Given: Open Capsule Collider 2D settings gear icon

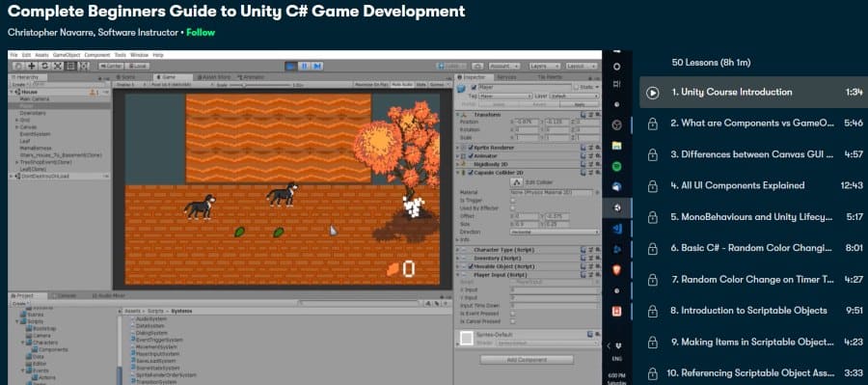Looking at the screenshot, I should pyautogui.click(x=597, y=173).
